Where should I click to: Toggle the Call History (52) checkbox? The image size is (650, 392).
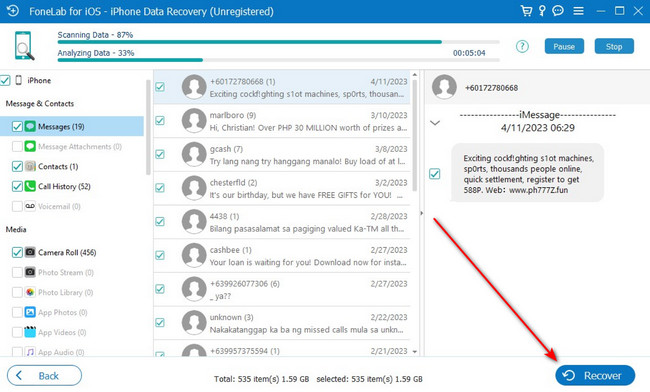(17, 186)
